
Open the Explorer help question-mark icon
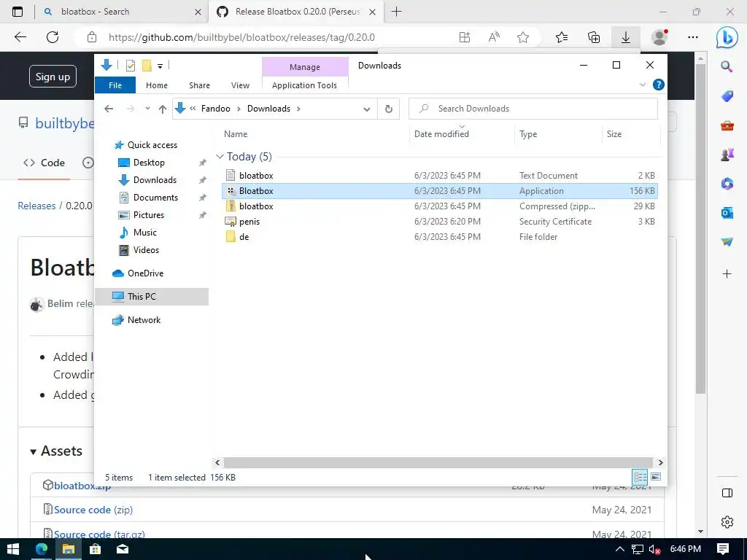659,85
